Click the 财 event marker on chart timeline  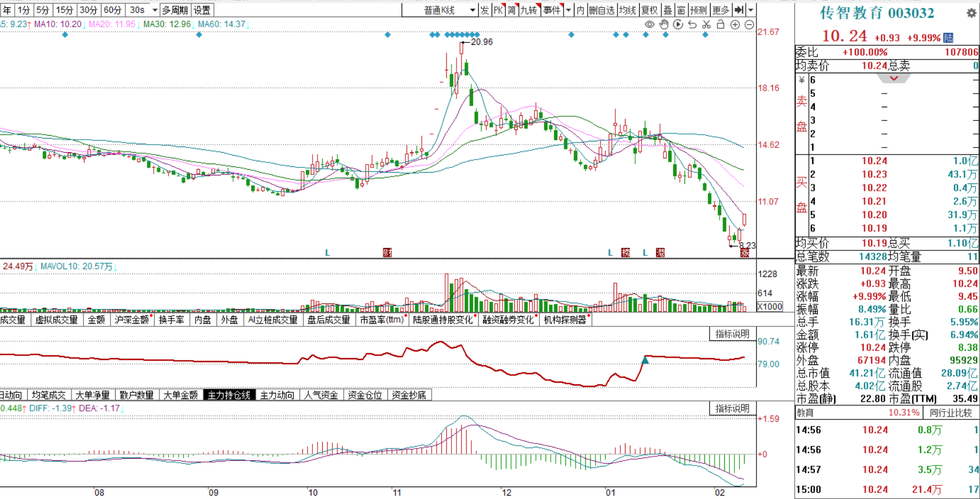pyautogui.click(x=387, y=253)
